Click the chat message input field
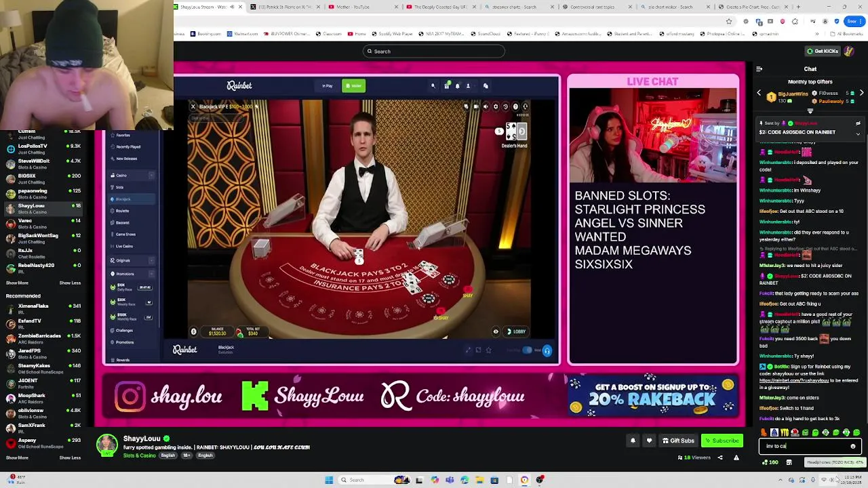Viewport: 868px width, 488px height. click(x=810, y=446)
